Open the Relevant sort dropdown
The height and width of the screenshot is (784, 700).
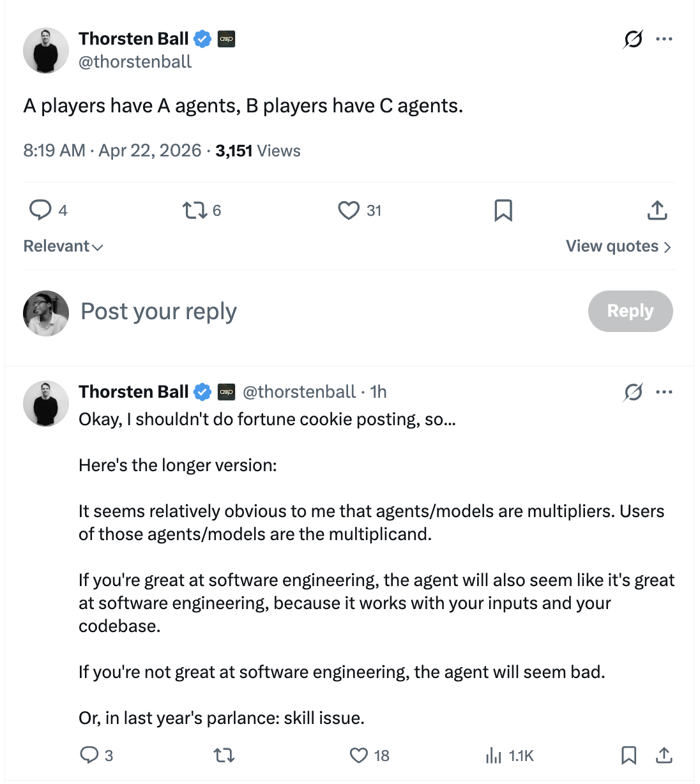62,246
